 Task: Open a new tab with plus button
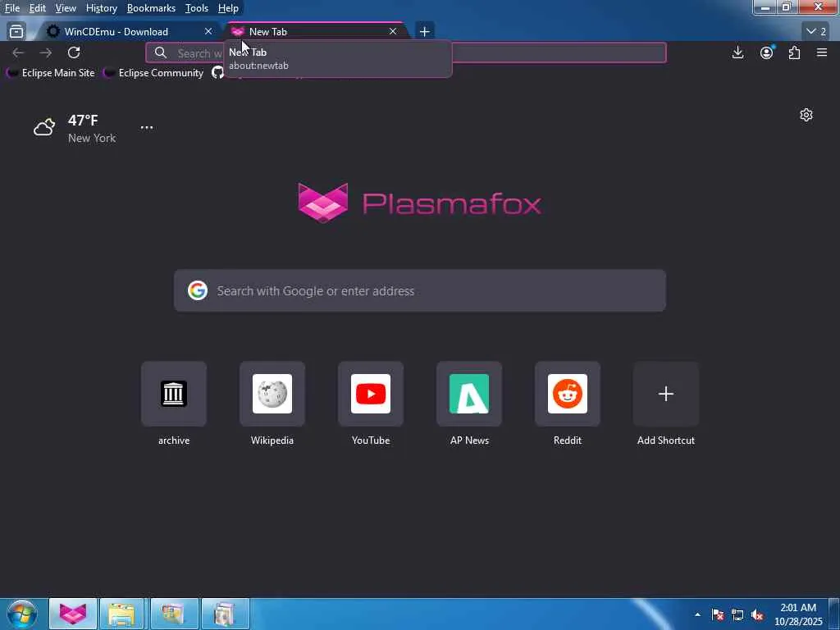(424, 32)
